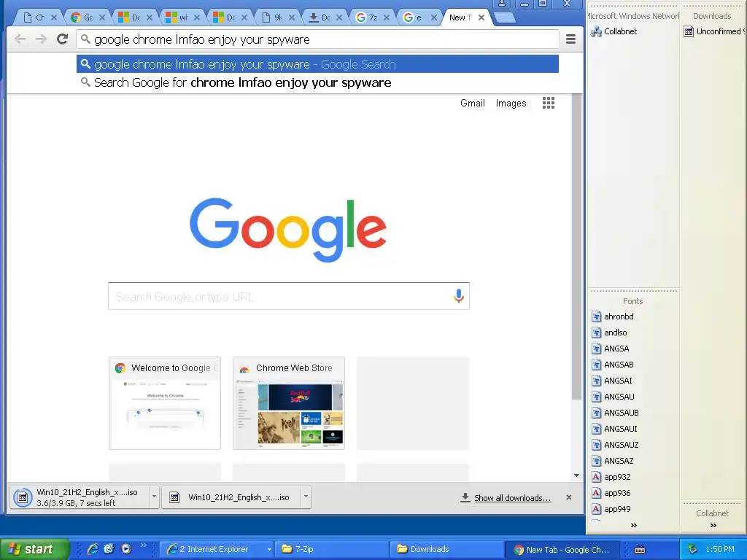
Task: Select the ANGSA font entry
Action: coord(611,349)
